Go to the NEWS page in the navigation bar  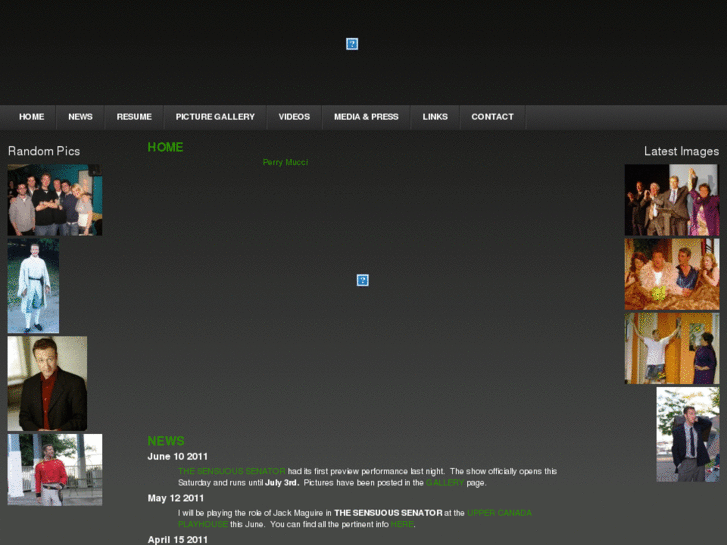[x=80, y=117]
